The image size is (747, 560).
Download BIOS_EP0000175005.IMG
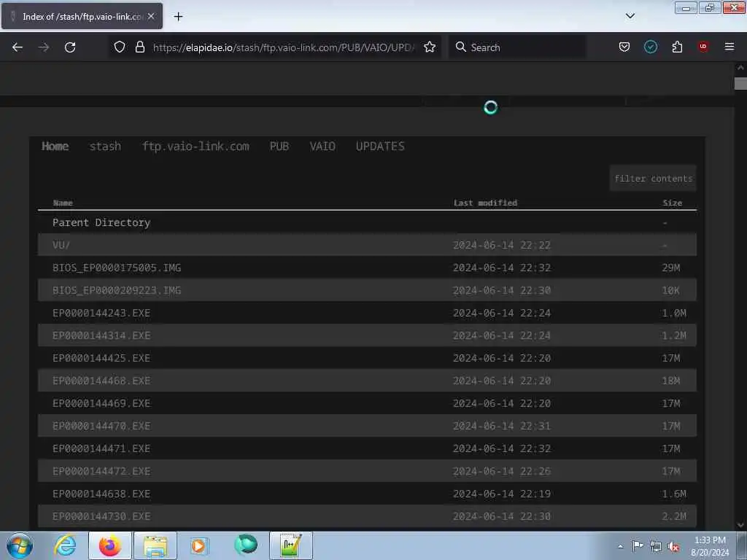117,268
